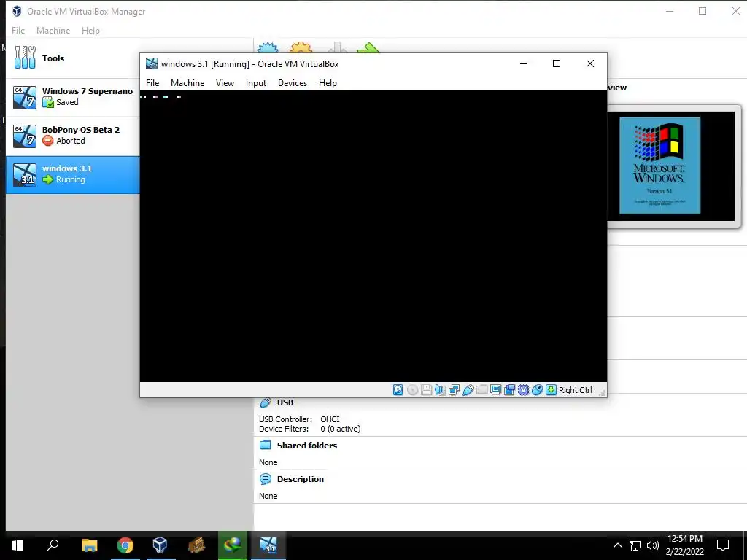Click the hard disk activity status icon
Screen dimensions: 747x560
pyautogui.click(x=398, y=390)
